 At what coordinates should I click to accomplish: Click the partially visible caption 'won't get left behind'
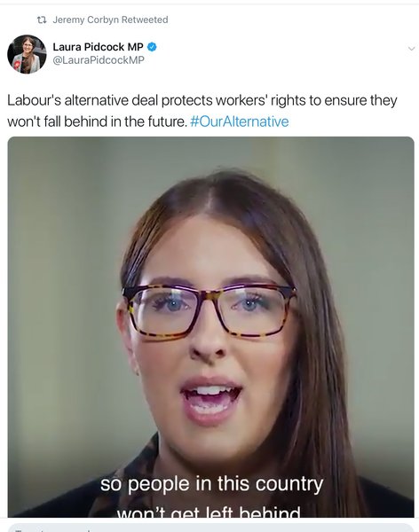tap(209, 512)
